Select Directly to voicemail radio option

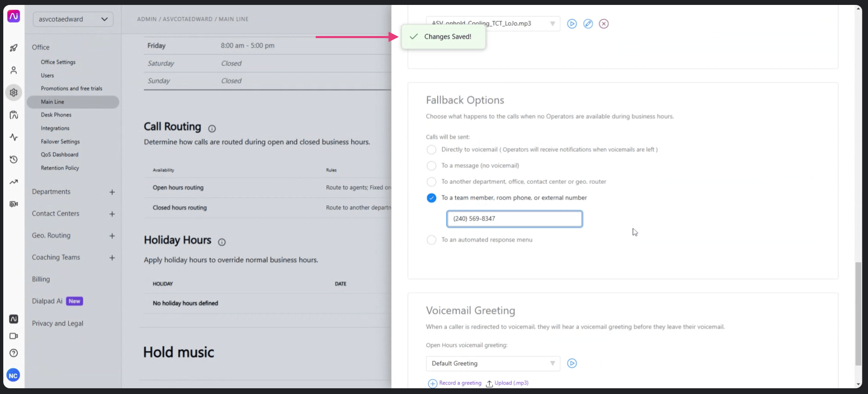coord(432,150)
